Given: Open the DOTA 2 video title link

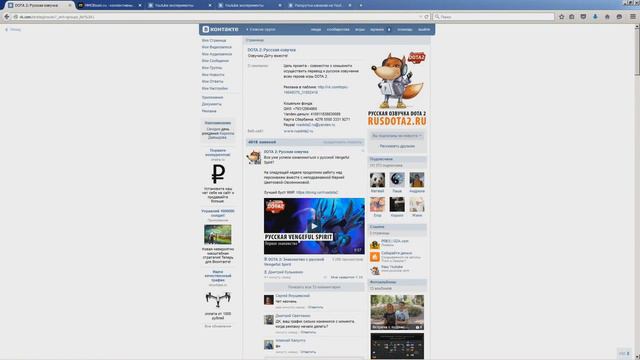Looking at the screenshot, I should point(294,262).
